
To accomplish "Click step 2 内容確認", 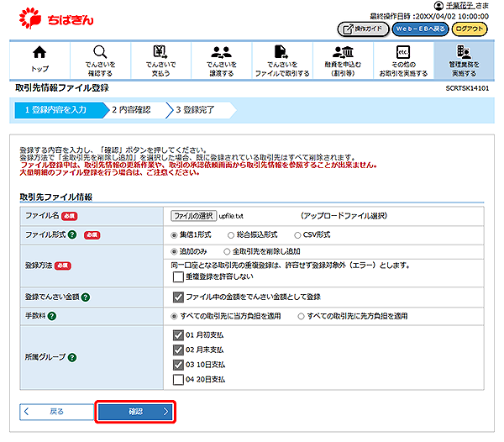I will (137, 110).
